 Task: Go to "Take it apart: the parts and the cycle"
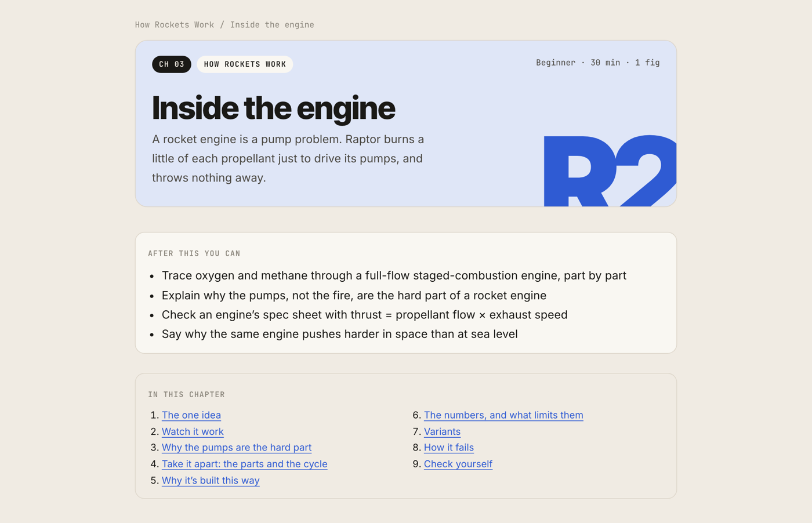pyautogui.click(x=245, y=464)
